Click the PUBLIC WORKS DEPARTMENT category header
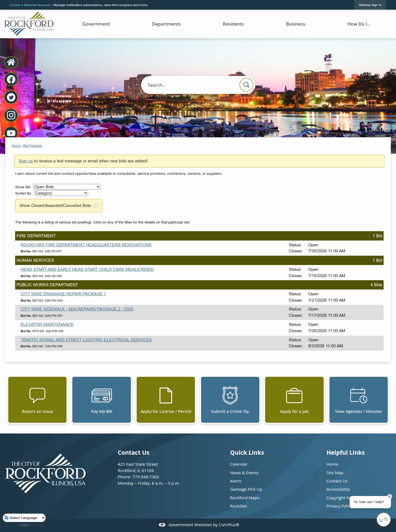The height and width of the screenshot is (532, 396). [199, 285]
